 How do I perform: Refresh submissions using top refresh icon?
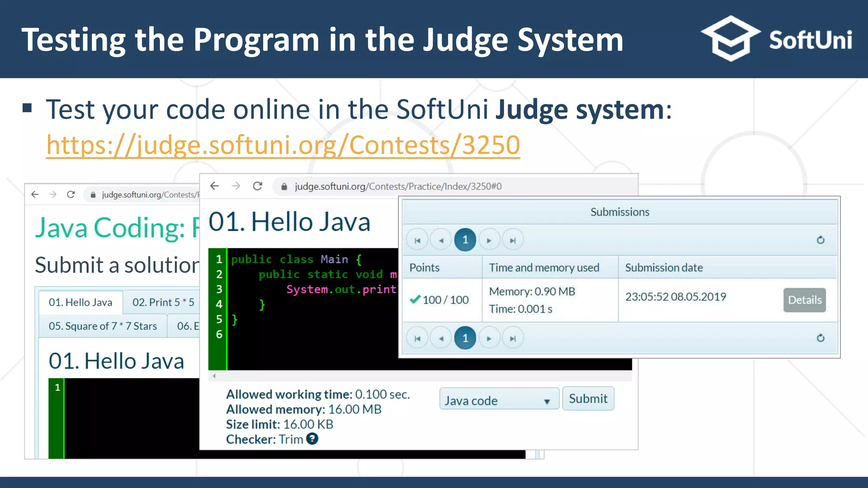[821, 240]
